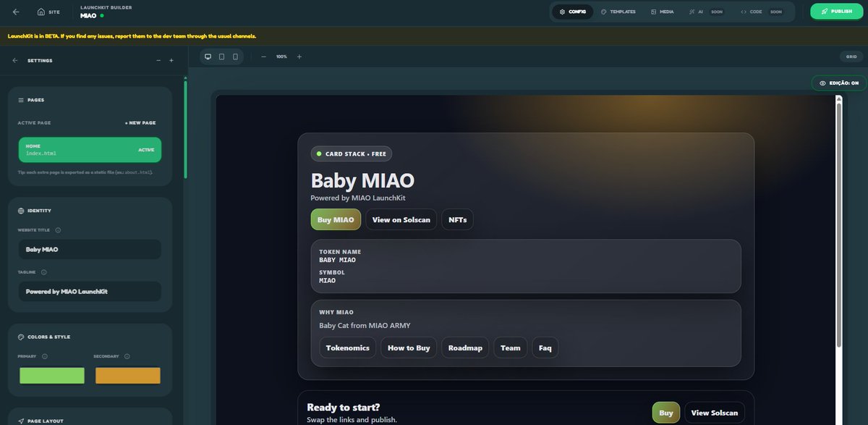Click the Publish rocket icon
Screen dimensions: 868x425
[825, 12]
